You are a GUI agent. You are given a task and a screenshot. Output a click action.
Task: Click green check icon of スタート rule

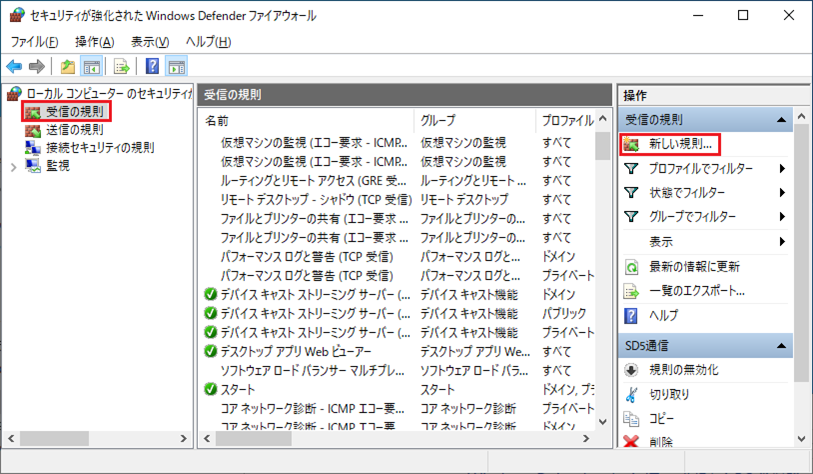tap(211, 389)
